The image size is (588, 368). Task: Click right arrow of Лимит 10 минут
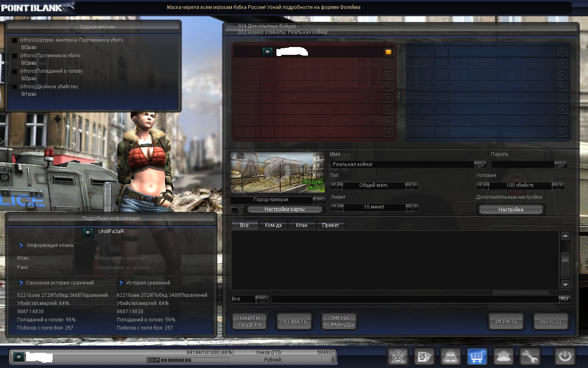click(412, 207)
